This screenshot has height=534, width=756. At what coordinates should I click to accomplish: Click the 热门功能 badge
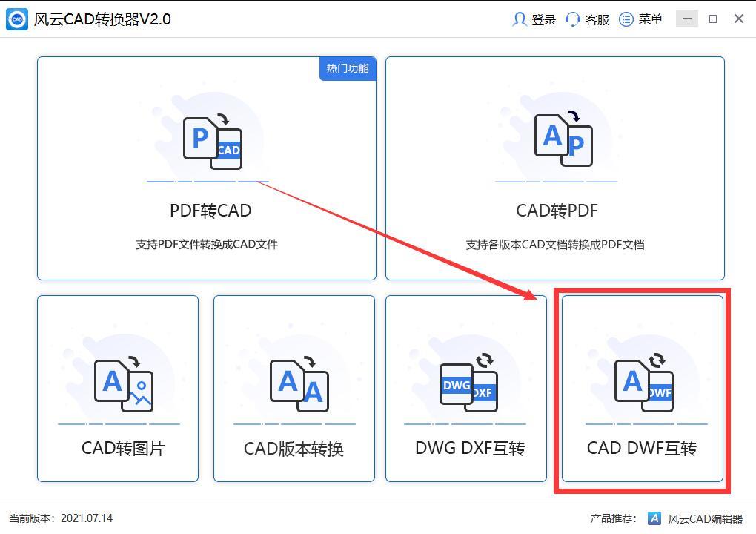pos(348,68)
